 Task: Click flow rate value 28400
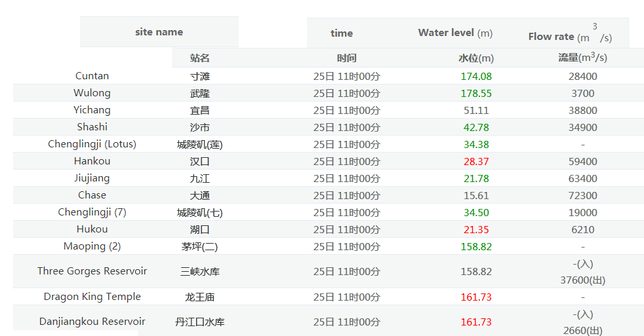click(583, 77)
